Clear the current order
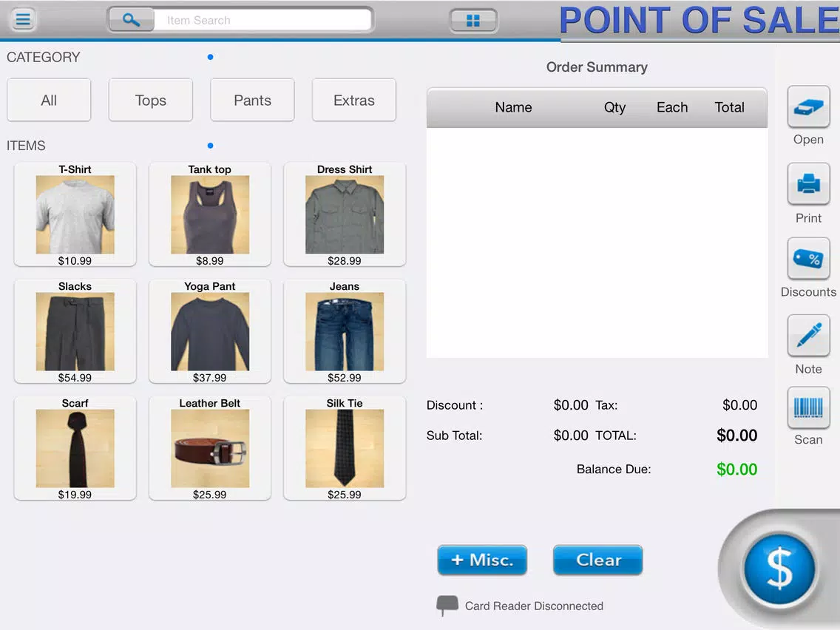The image size is (840, 630). (598, 560)
